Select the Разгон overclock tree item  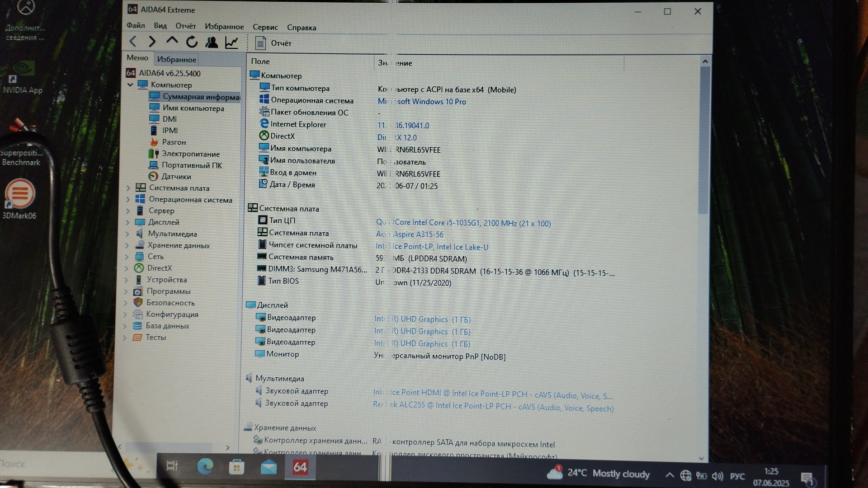(174, 142)
